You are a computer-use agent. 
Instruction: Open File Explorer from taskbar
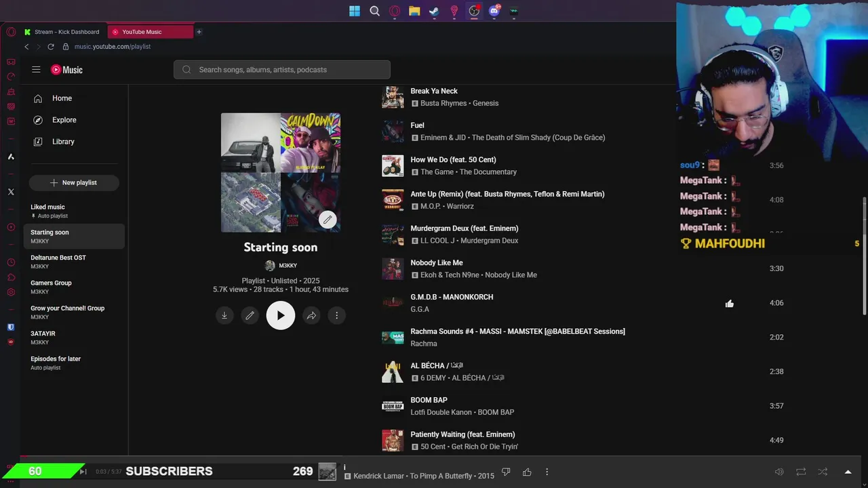click(x=414, y=11)
